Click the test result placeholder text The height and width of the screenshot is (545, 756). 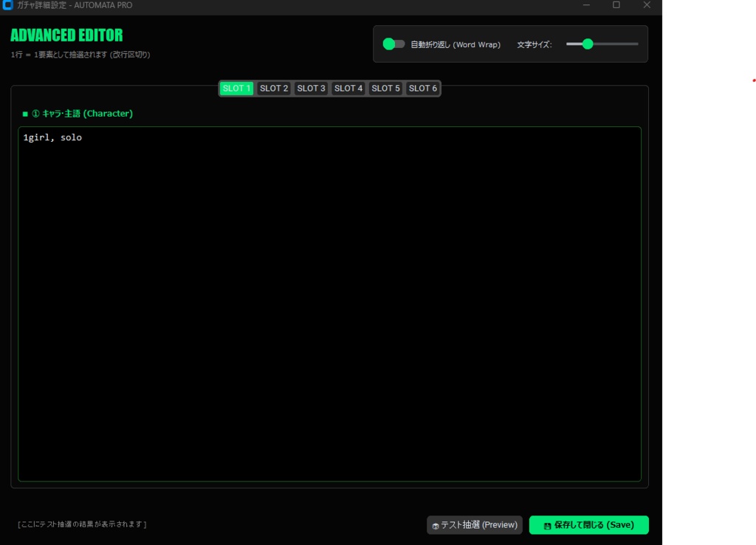tap(82, 524)
